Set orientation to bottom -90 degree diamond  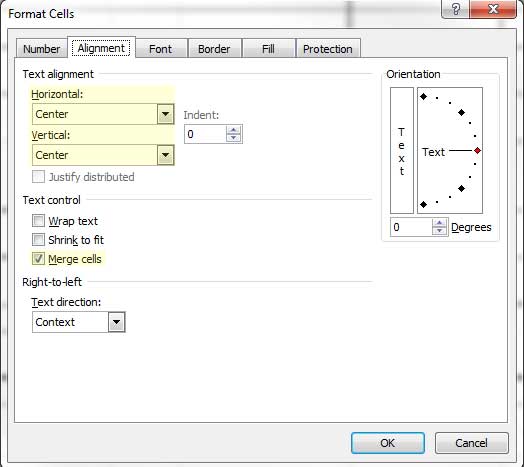coord(423,204)
